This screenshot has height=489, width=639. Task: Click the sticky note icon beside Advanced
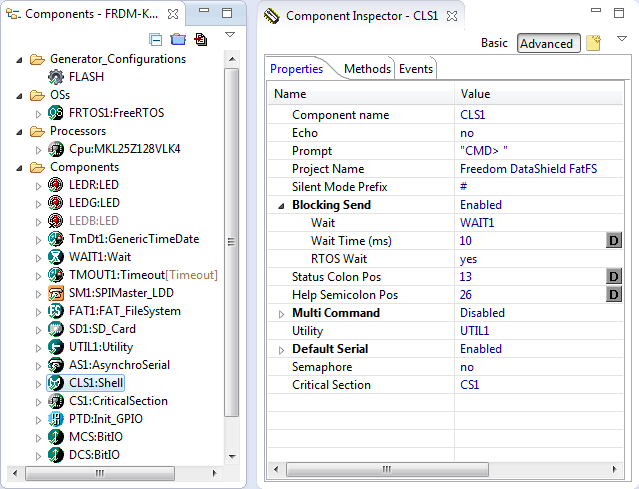coord(593,43)
